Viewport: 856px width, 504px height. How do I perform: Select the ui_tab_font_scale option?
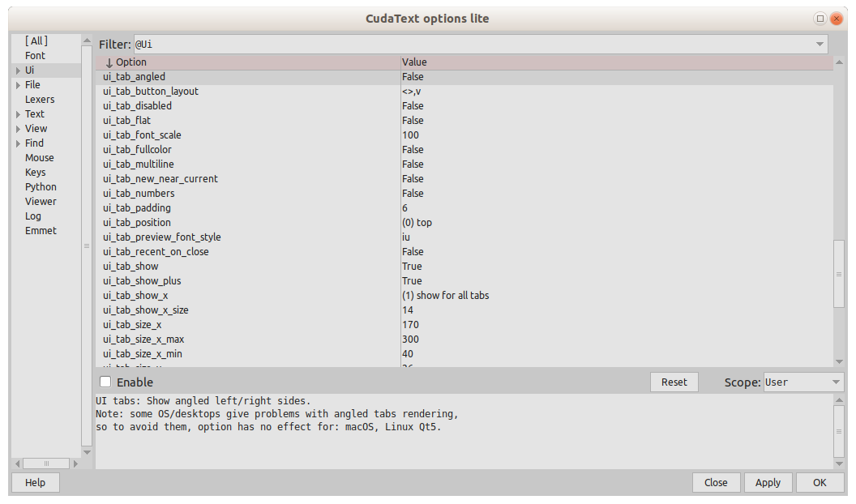142,135
